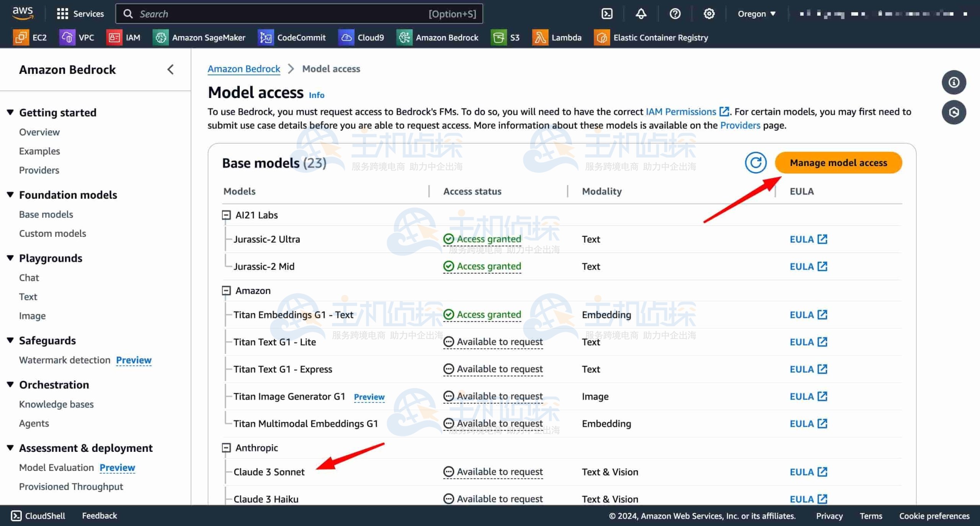Click the notifications bell icon

[641, 14]
